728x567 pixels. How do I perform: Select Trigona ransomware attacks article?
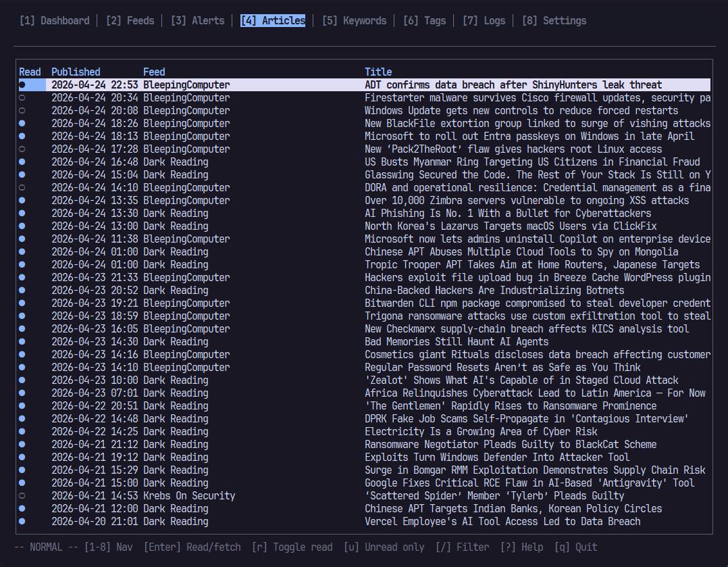(x=365, y=316)
